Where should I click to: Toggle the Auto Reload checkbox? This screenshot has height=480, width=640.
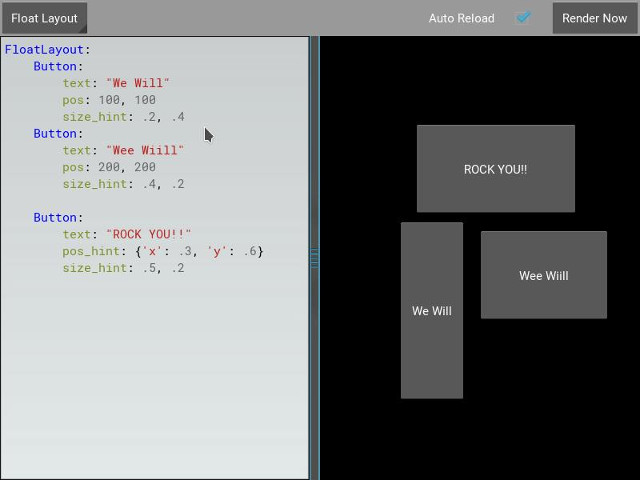[x=523, y=18]
